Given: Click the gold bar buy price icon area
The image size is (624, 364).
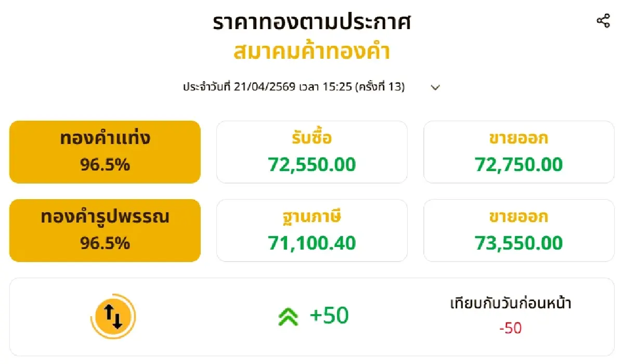Looking at the screenshot, I should [x=312, y=151].
